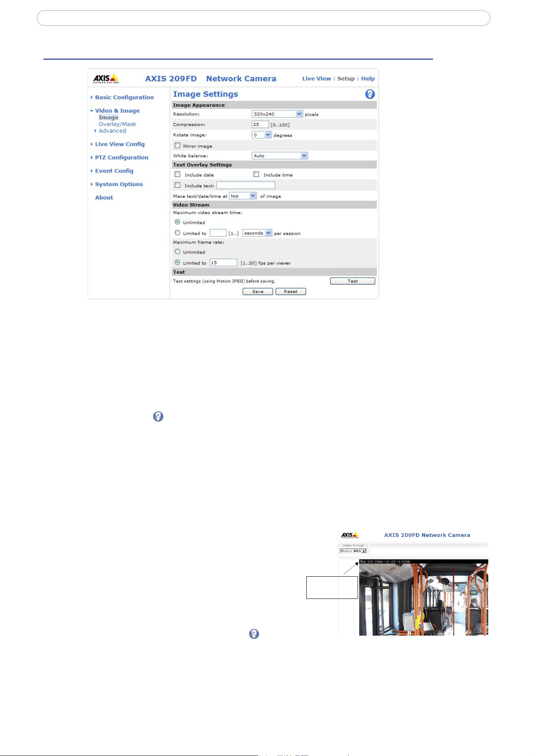The image size is (534, 756).
Task: Open the seconds time unit dropdown
Action: 257,233
